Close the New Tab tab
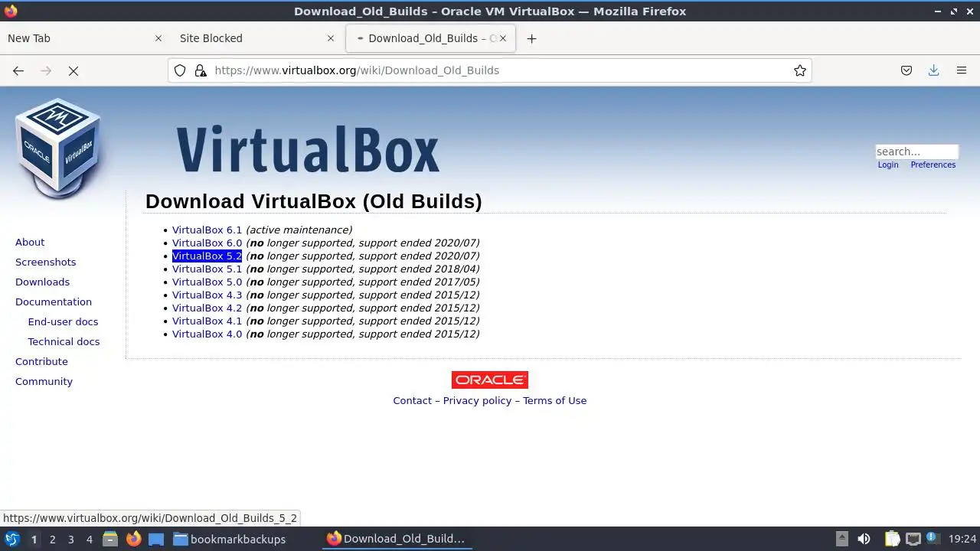The image size is (980, 551). tap(158, 38)
